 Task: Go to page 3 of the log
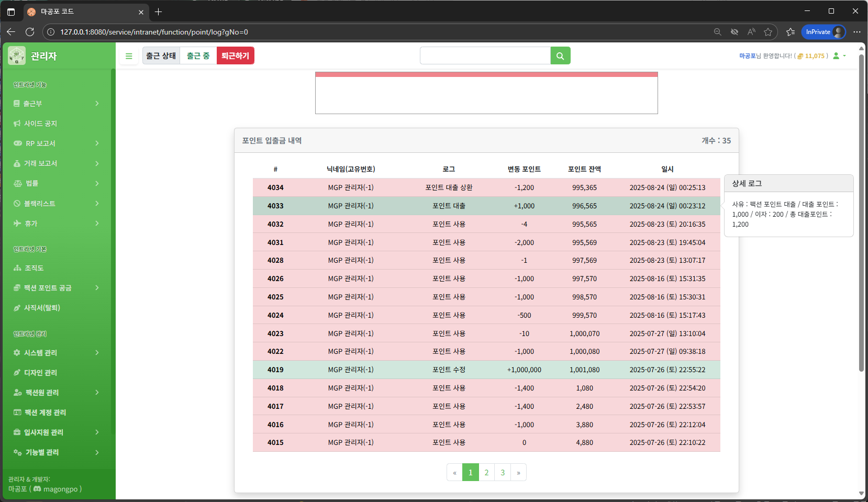pos(503,472)
